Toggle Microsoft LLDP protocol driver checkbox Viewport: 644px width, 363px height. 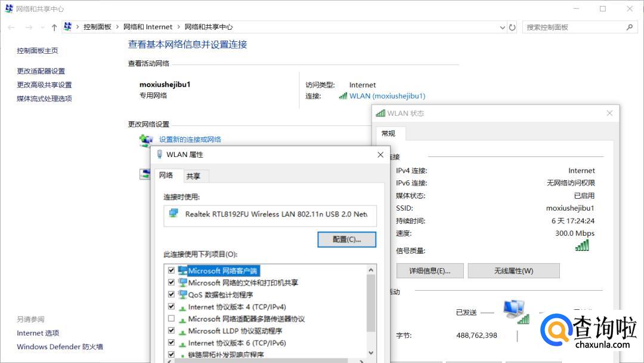[x=171, y=330]
